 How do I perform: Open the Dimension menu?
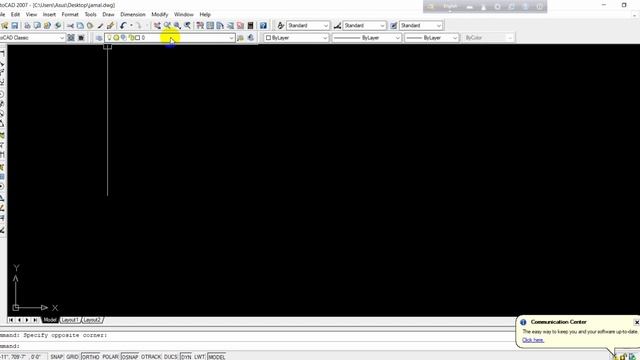click(x=133, y=14)
